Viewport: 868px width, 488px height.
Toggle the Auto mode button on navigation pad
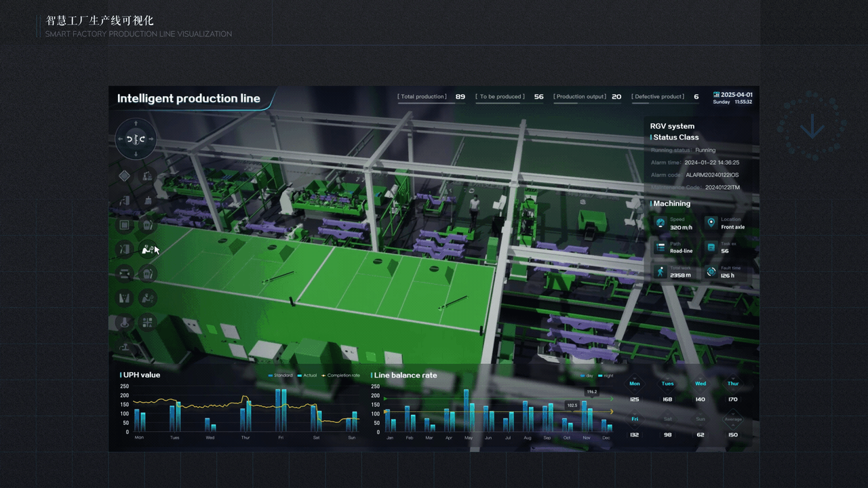136,139
